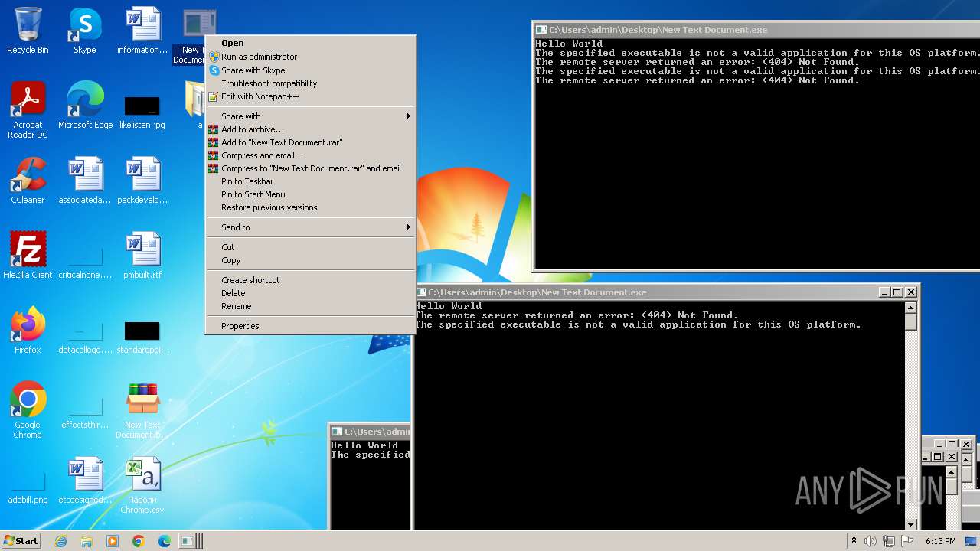Expand the Send to submenu
The height and width of the screenshot is (551, 980).
click(x=310, y=227)
